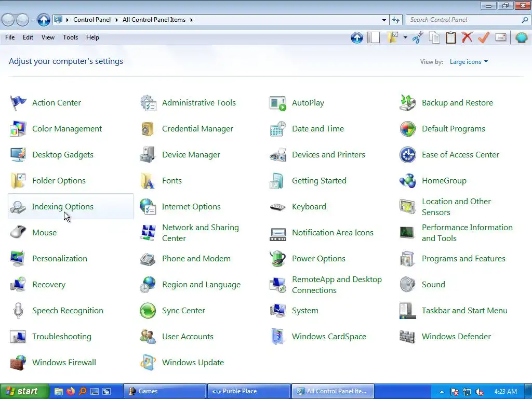Open the Sound speaker icon

pos(407,284)
